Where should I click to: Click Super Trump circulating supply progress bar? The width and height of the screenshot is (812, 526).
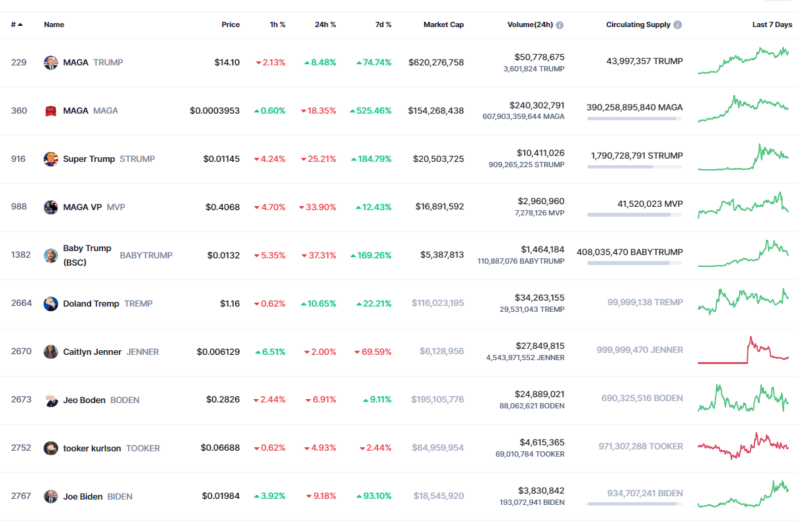click(635, 167)
